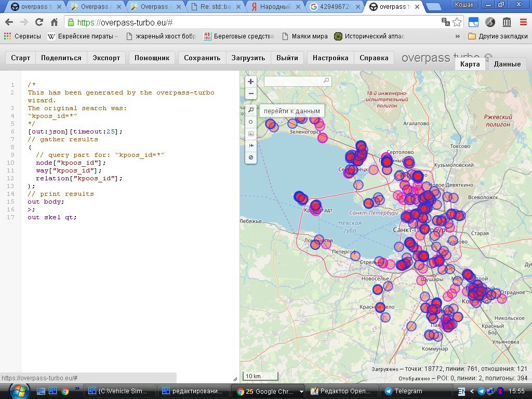Click the out body; code line
Image resolution: width=532 pixels, height=399 pixels.
(x=46, y=202)
